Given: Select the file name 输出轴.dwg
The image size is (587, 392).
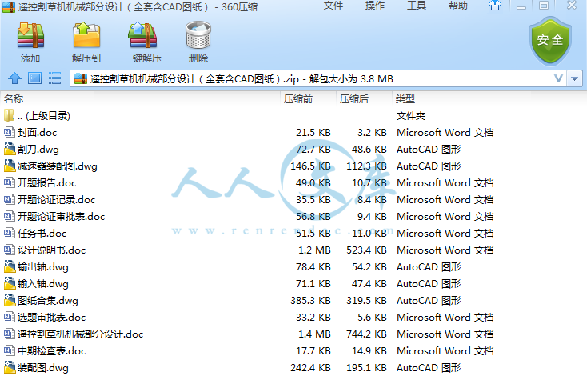Looking at the screenshot, I should point(43,267).
